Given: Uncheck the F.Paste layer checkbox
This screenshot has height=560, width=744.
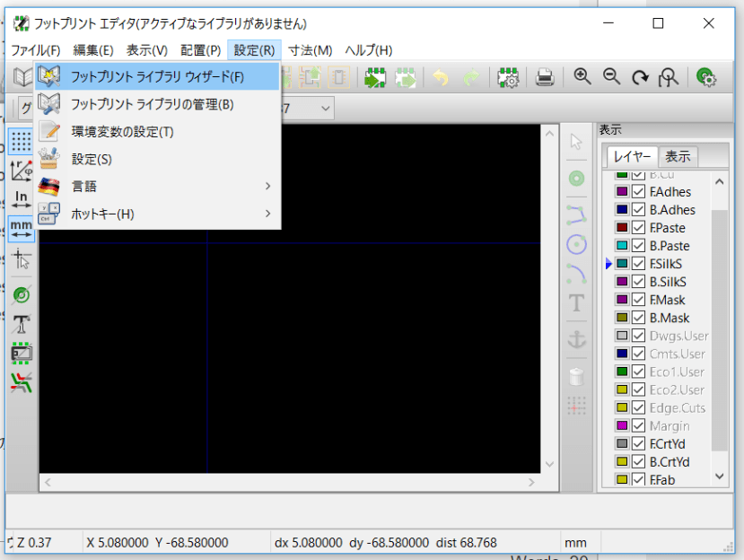Looking at the screenshot, I should tap(638, 228).
